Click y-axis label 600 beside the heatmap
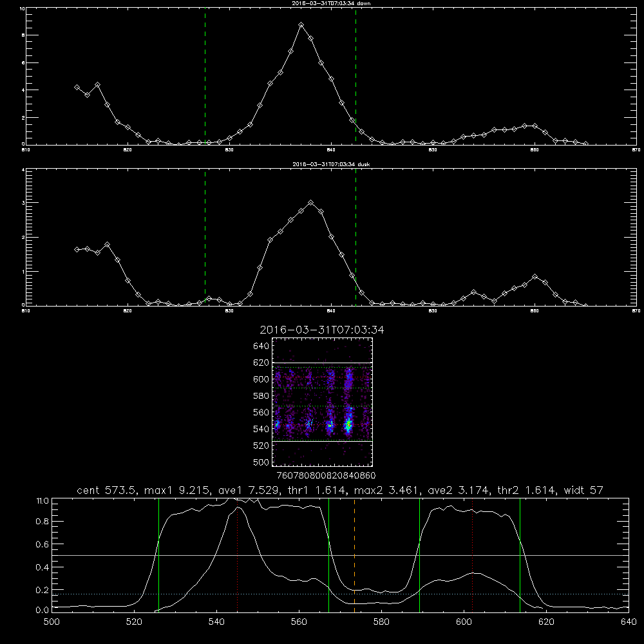Screen dimensions: 644x644 (261, 379)
